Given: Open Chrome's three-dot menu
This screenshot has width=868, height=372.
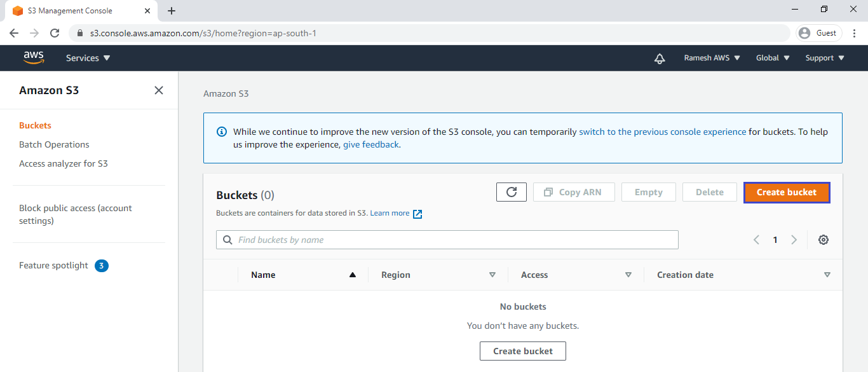Looking at the screenshot, I should (855, 33).
